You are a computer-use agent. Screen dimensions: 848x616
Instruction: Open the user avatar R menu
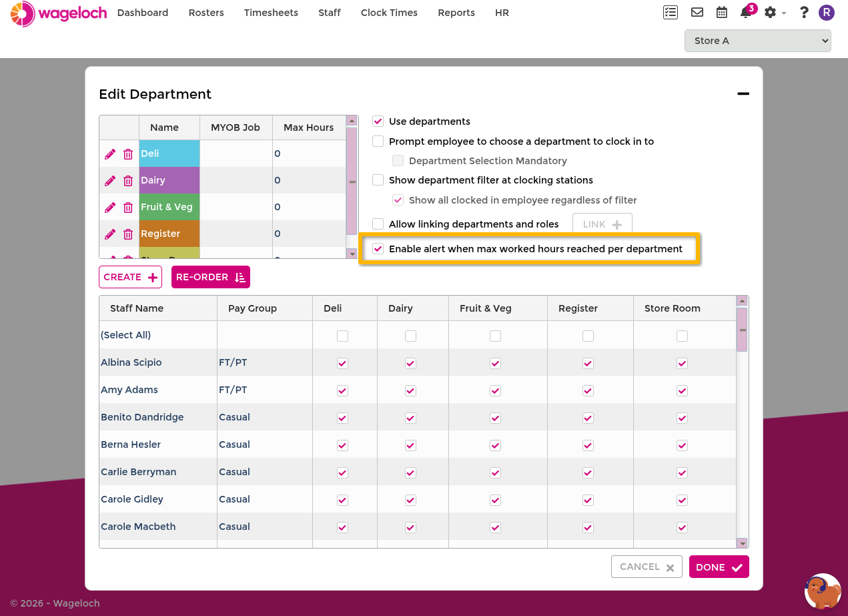[x=827, y=13]
